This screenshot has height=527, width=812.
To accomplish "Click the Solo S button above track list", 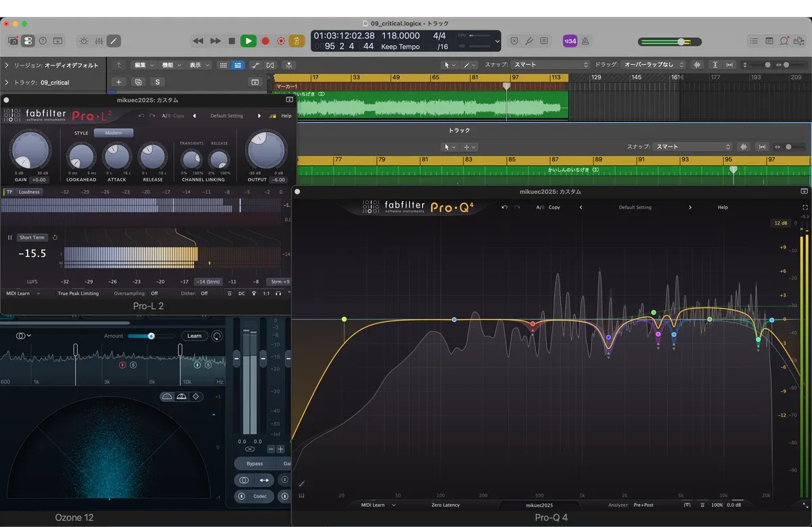I will pos(158,83).
